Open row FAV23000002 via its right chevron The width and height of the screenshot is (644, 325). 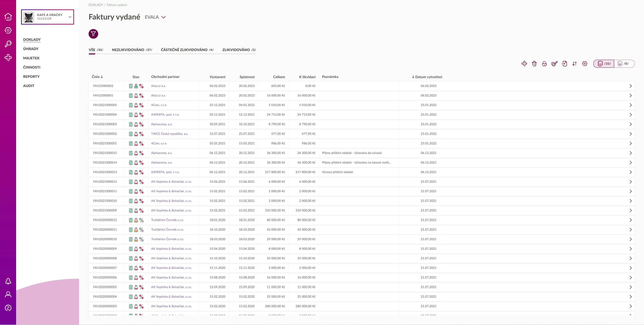[631, 86]
